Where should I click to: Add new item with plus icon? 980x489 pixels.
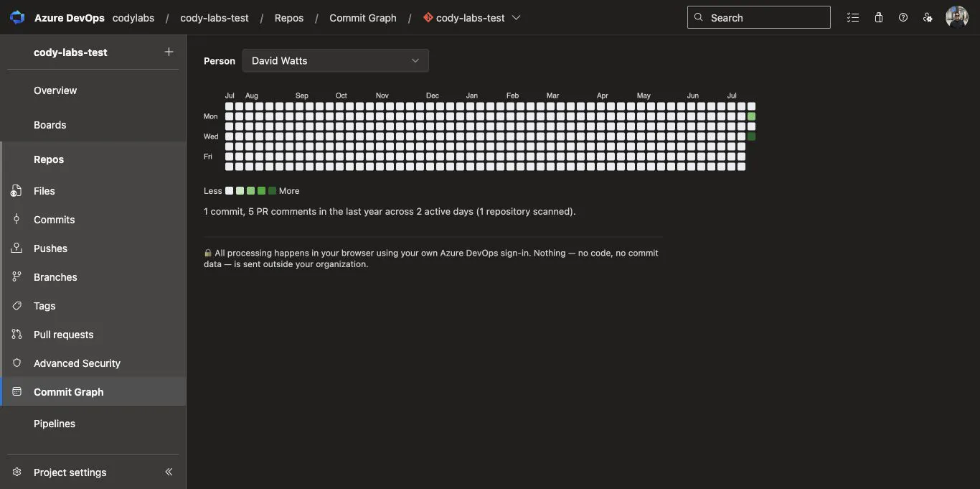click(x=169, y=52)
